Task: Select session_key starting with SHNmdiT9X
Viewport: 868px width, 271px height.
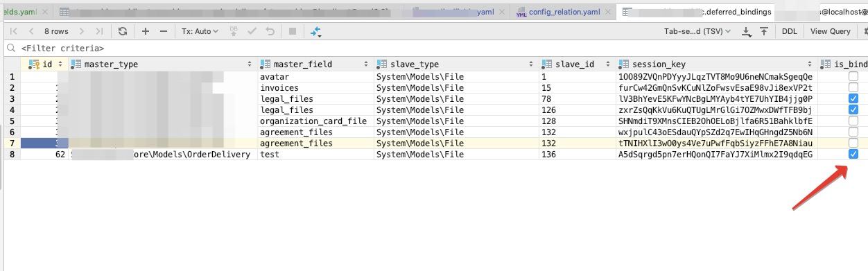Action: tap(717, 121)
